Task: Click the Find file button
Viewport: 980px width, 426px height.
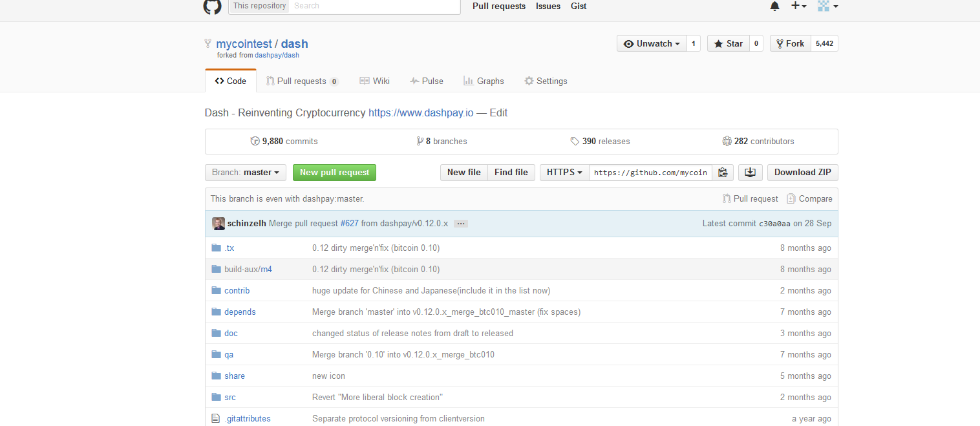Action: click(511, 173)
